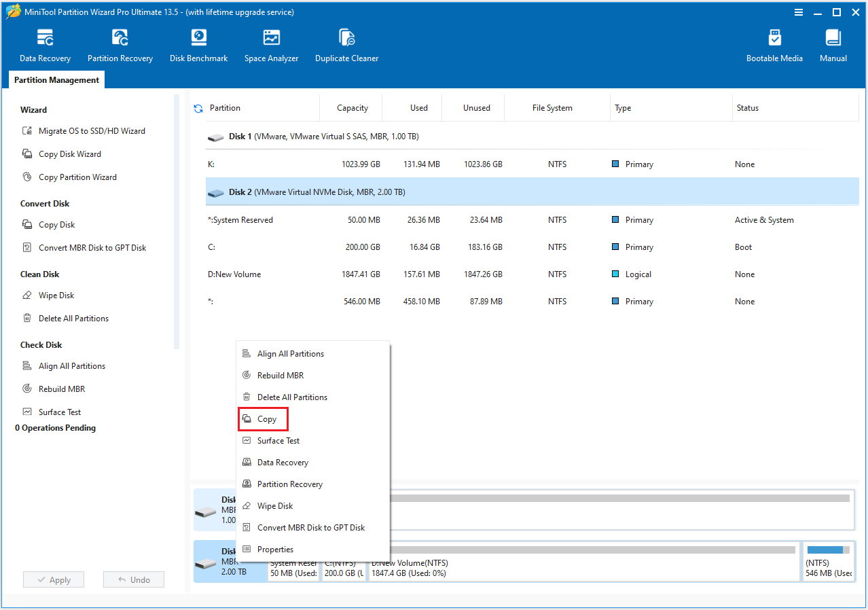The width and height of the screenshot is (868, 610).
Task: Switch to the Partition Management tab
Action: pos(56,79)
